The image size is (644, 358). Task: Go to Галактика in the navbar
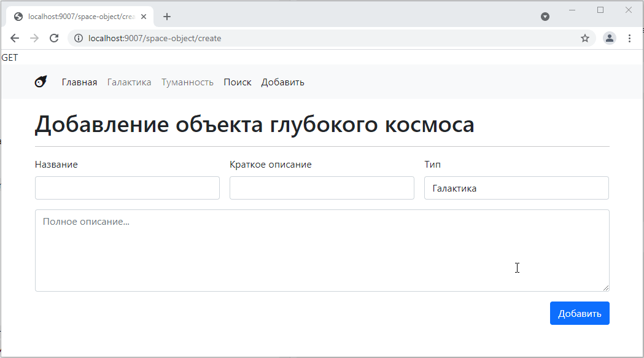tap(129, 82)
